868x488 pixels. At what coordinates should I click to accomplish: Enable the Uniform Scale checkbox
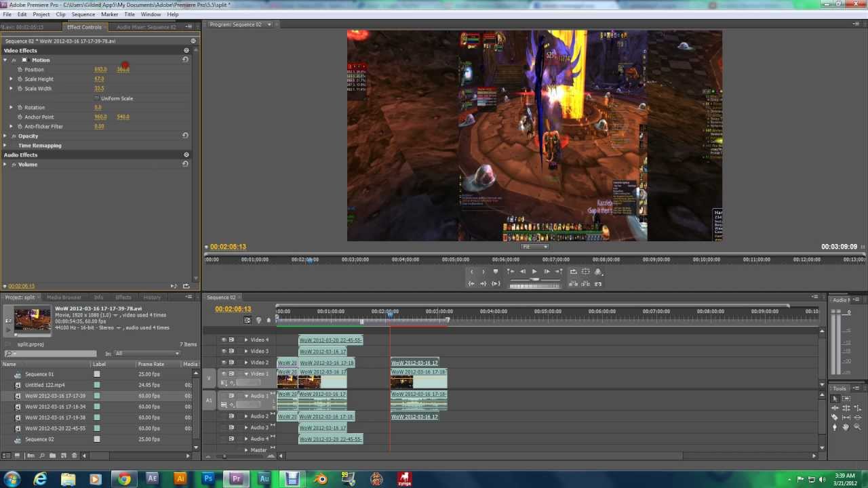[97, 98]
